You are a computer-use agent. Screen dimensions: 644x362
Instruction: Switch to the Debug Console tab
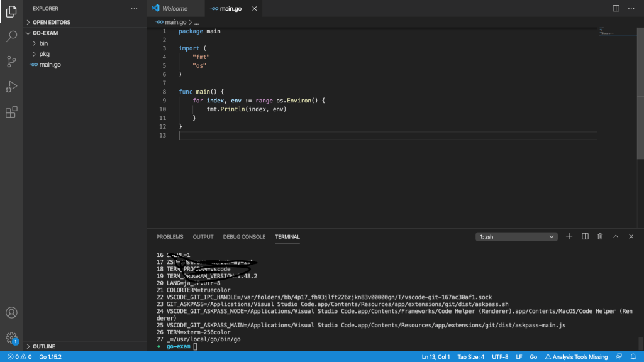click(x=244, y=237)
